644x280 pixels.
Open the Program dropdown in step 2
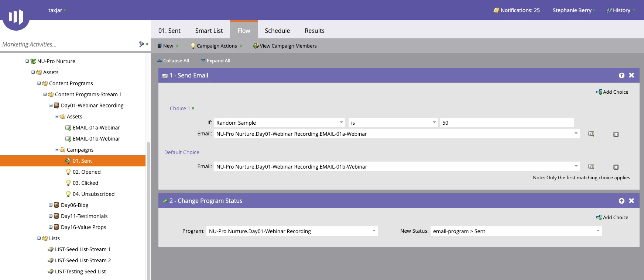[x=374, y=231]
